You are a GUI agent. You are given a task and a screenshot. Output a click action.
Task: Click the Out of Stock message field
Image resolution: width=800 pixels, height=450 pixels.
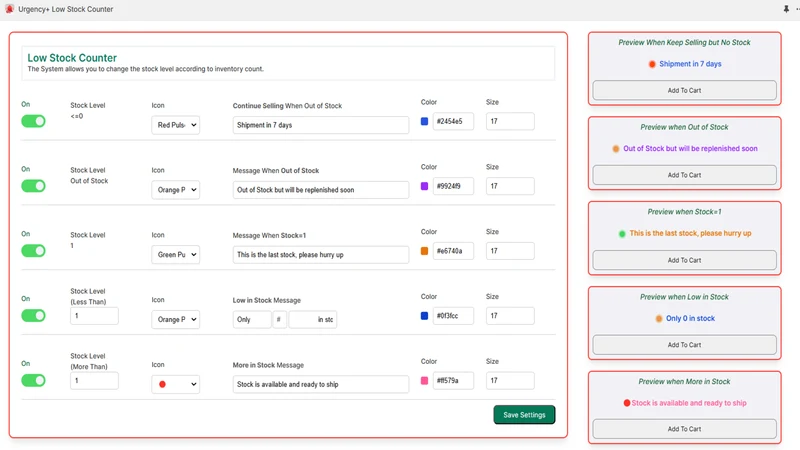tap(320, 190)
